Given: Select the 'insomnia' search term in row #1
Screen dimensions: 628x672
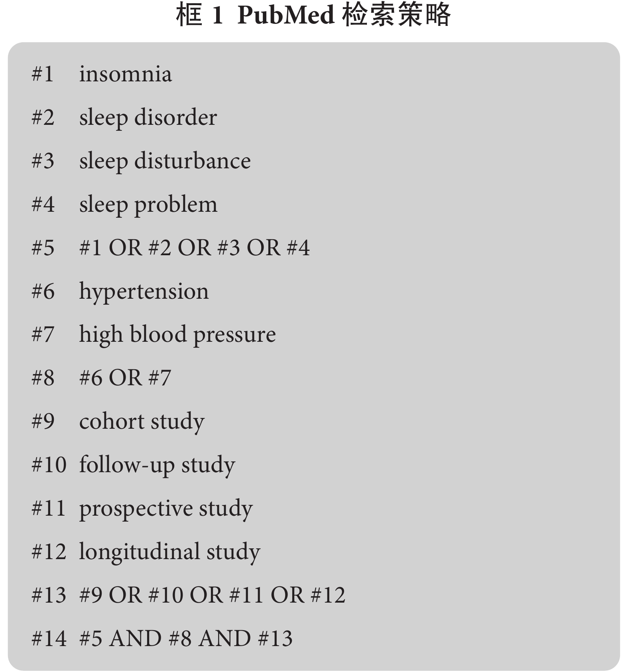Looking at the screenshot, I should pos(126,74).
